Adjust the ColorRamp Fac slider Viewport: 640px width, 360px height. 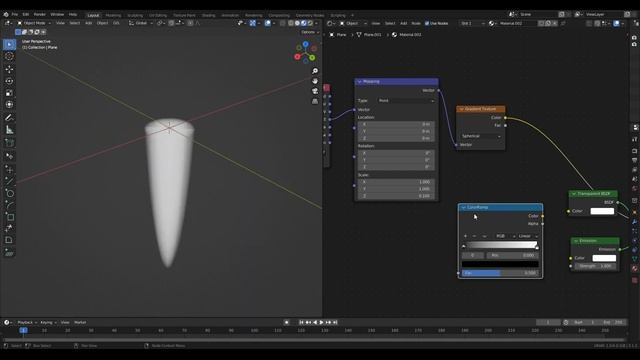click(500, 273)
